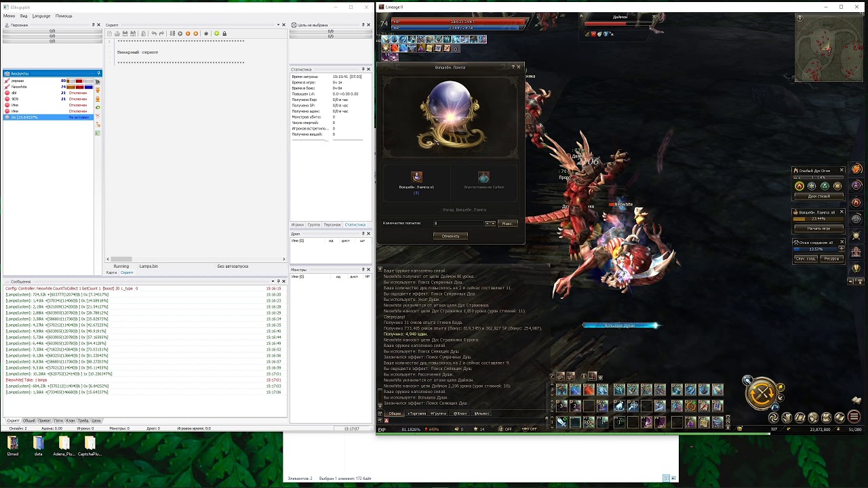The image size is (868, 488).
Task: Select the dbl account row
Action: pyautogui.click(x=49, y=93)
